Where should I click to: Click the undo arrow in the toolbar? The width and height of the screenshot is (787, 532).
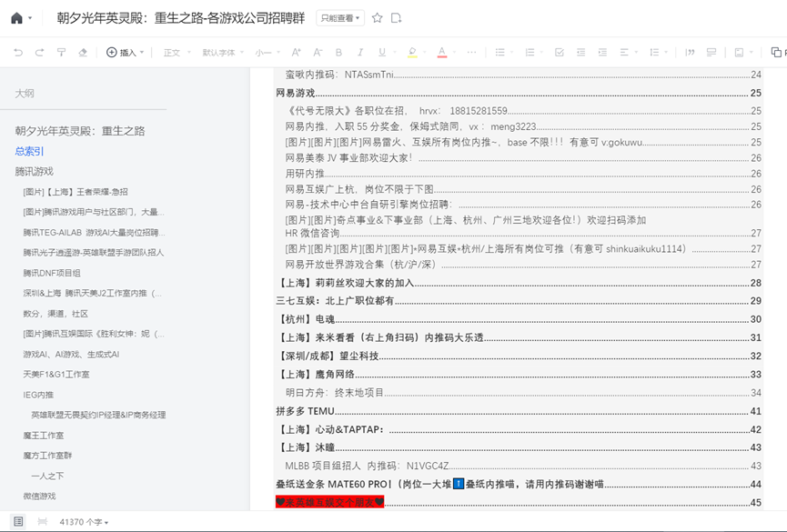click(x=18, y=53)
